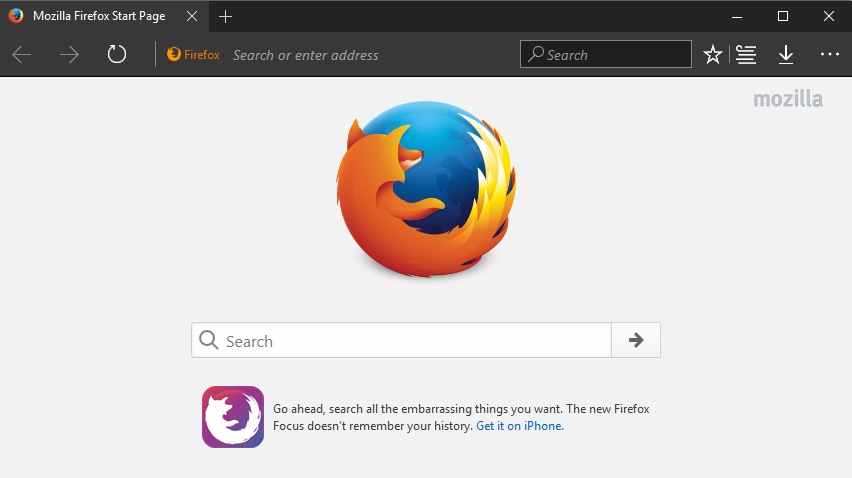Click the start page Search field
The image size is (852, 478).
pyautogui.click(x=401, y=340)
